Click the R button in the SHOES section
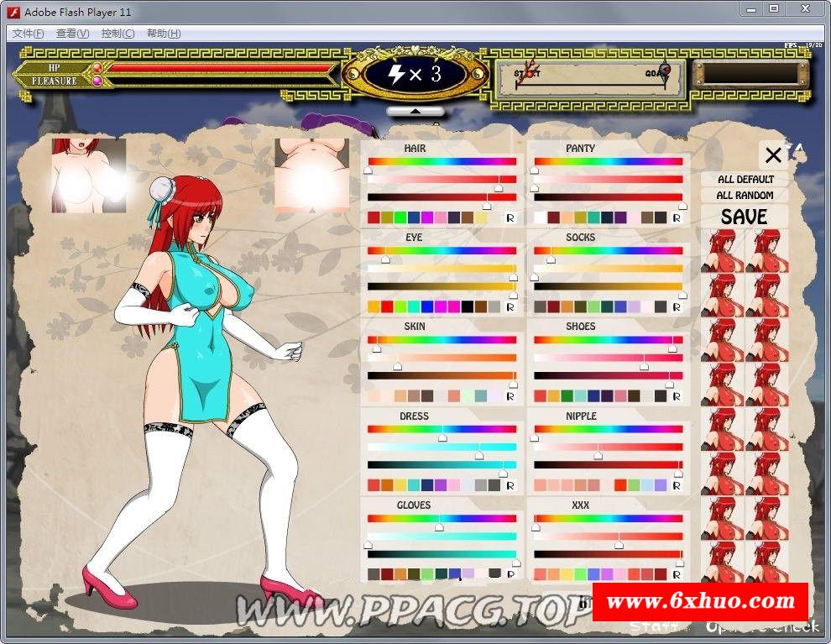Viewport: 831px width, 644px height. tap(677, 396)
